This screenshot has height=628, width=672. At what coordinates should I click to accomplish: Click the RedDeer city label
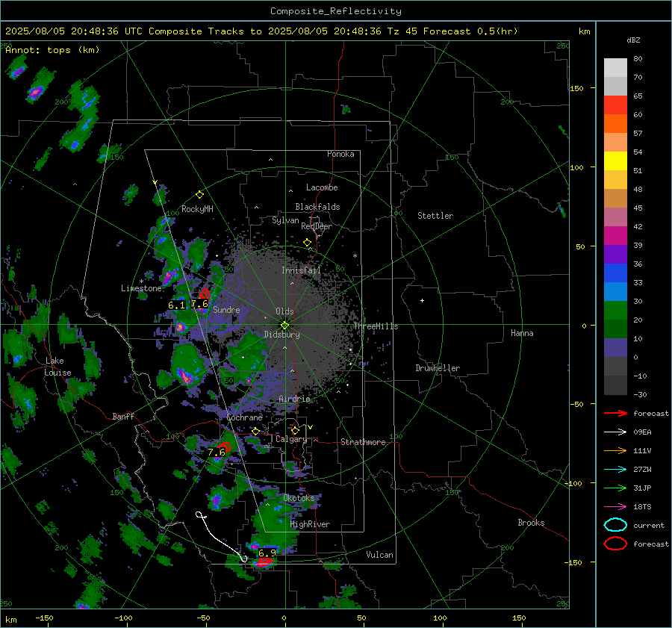click(317, 226)
